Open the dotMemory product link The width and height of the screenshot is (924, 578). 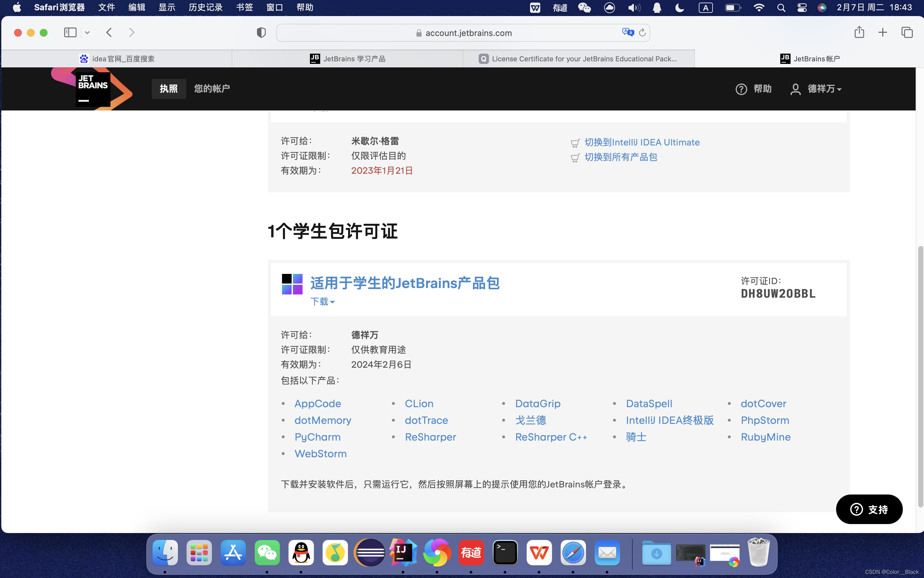coord(323,421)
